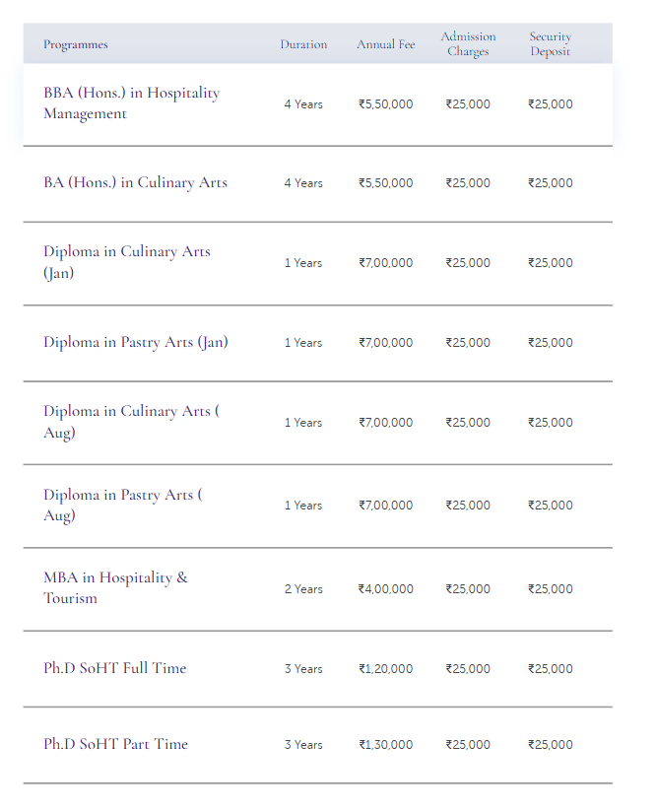
Task: Select the Security Deposit column header
Action: click(x=551, y=44)
